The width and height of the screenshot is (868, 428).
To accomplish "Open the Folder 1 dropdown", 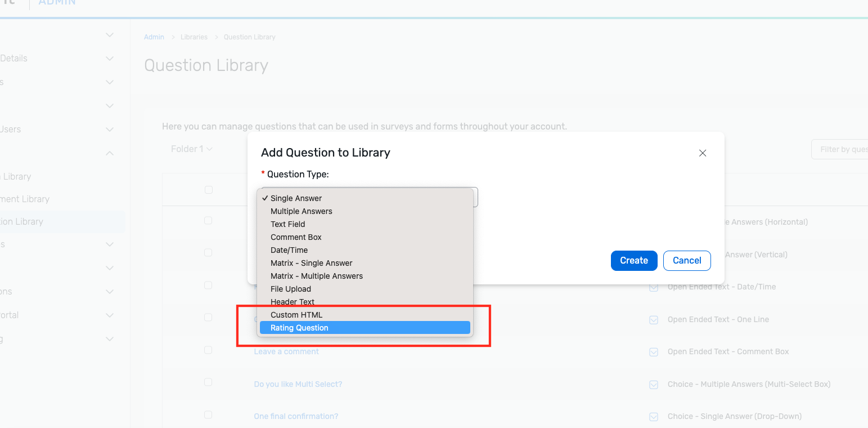I will [x=192, y=149].
